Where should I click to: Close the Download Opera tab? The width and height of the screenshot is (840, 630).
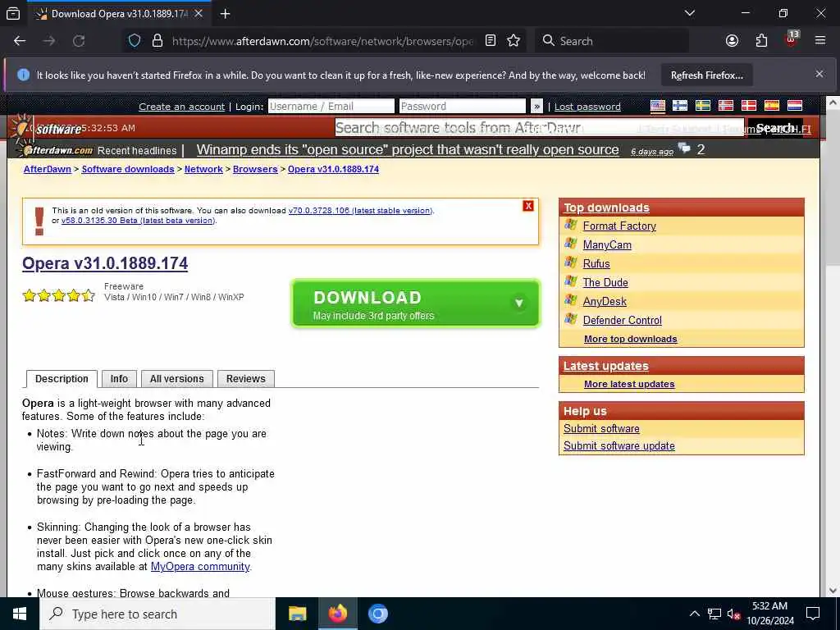199,14
